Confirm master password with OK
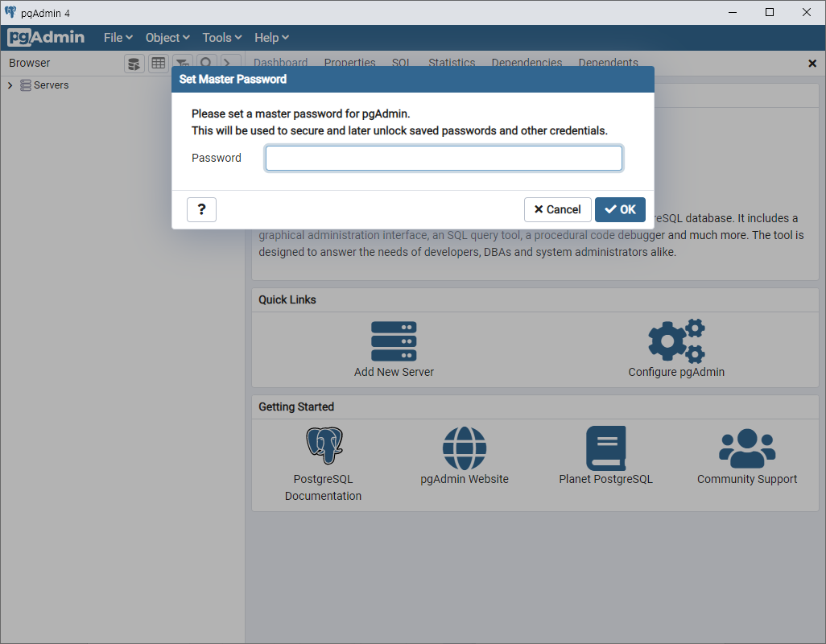This screenshot has width=826, height=644. click(620, 209)
